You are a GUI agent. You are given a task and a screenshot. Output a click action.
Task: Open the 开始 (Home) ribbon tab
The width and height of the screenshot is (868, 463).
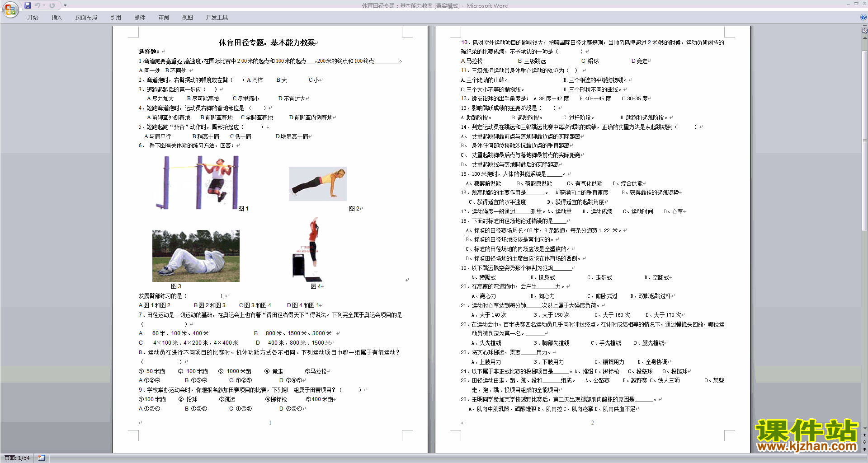pyautogui.click(x=33, y=17)
